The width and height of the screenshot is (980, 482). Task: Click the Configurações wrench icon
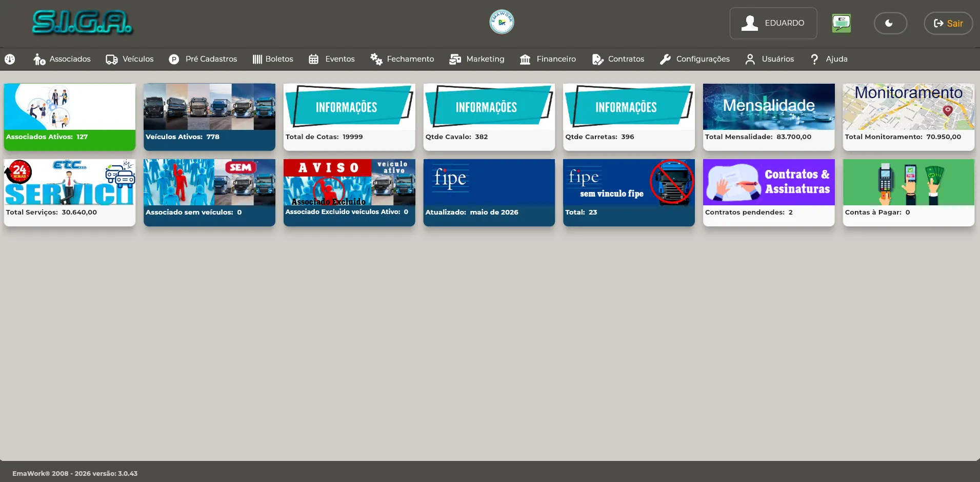pyautogui.click(x=666, y=60)
